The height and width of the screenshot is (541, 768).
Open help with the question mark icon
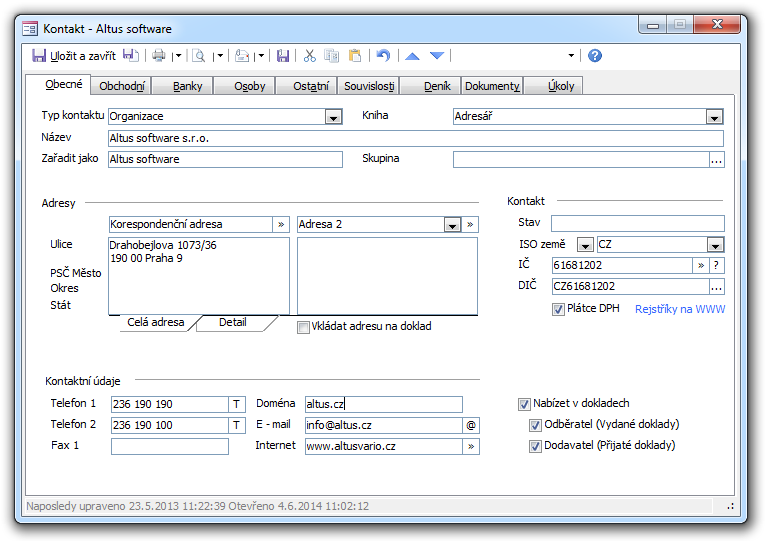[595, 56]
